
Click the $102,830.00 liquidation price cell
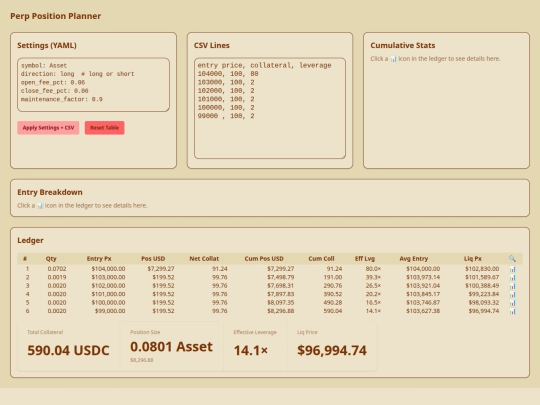point(482,269)
